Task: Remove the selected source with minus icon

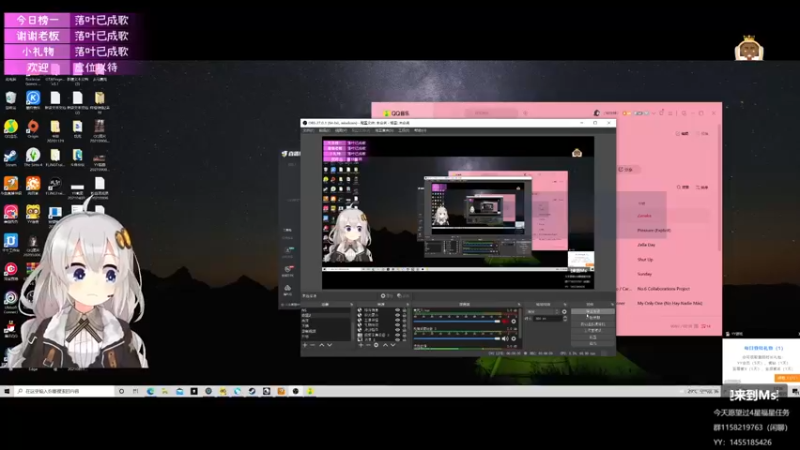Action: pyautogui.click(x=368, y=345)
